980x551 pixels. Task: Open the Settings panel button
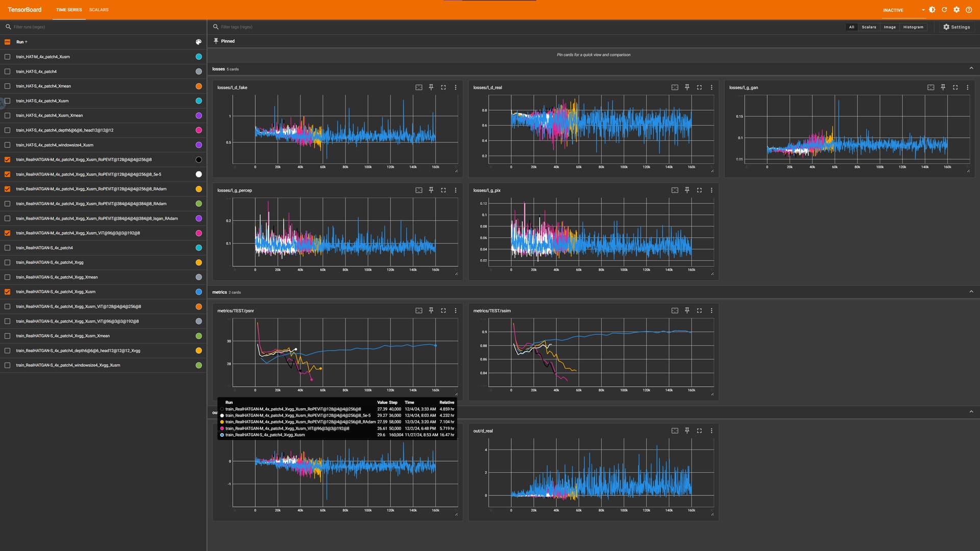pos(957,27)
